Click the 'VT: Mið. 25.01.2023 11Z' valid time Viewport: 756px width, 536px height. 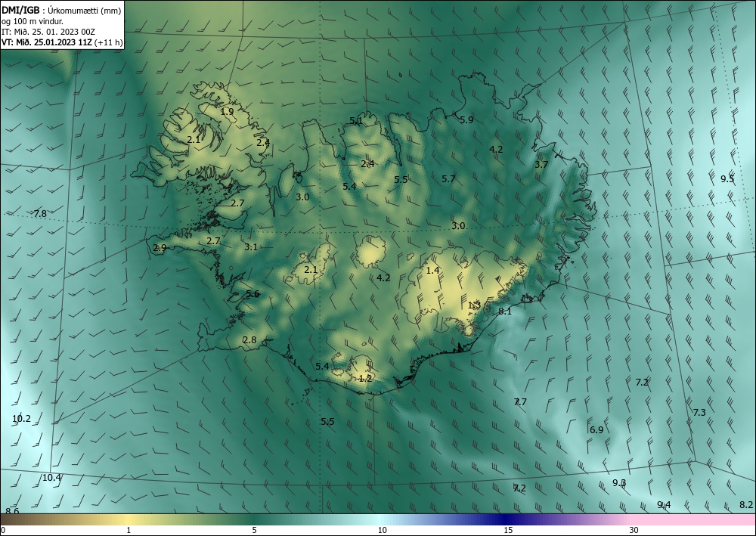click(x=47, y=42)
